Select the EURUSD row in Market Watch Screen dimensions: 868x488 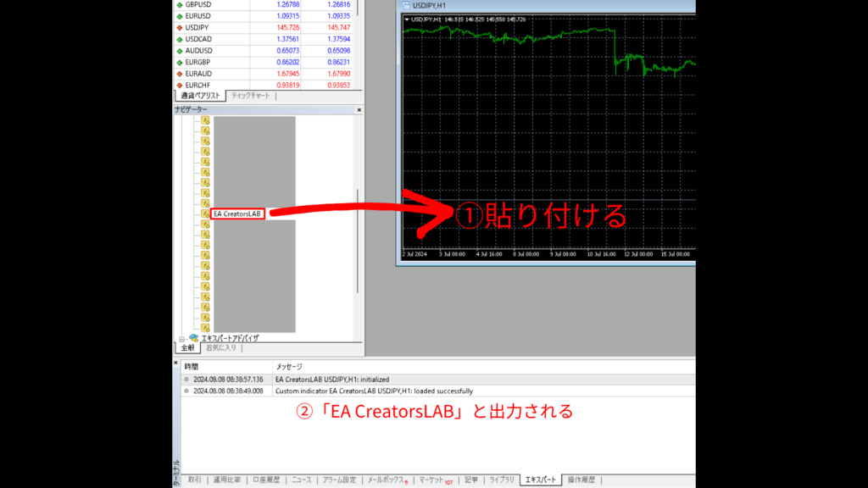[x=203, y=16]
